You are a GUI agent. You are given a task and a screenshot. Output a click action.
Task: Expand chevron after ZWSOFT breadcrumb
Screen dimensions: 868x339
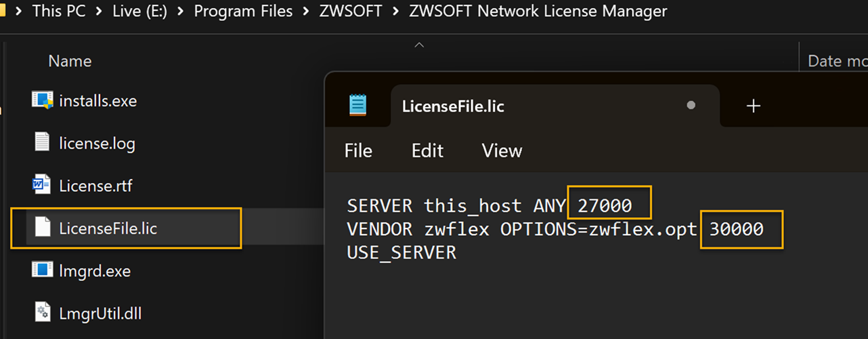point(395,12)
